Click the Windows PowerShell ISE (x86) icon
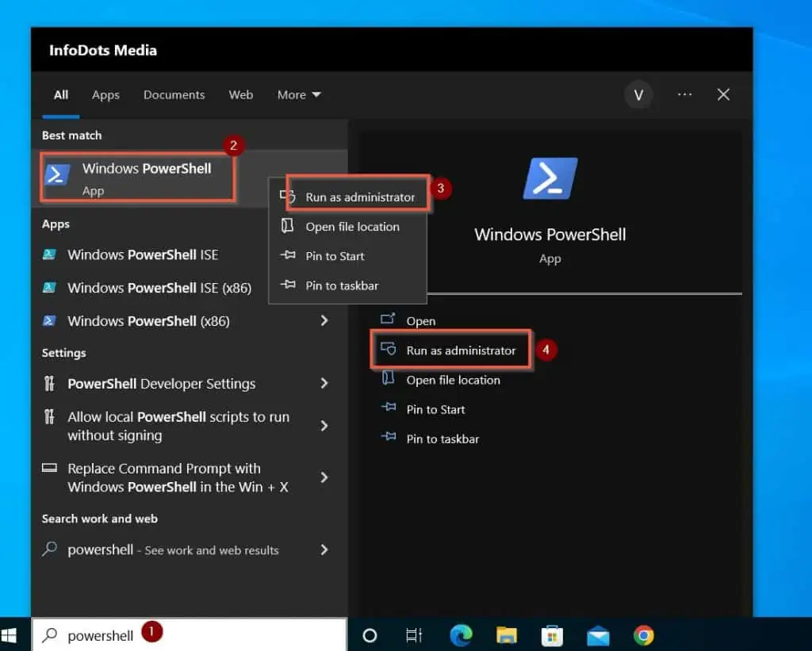The height and width of the screenshot is (651, 812). (50, 287)
